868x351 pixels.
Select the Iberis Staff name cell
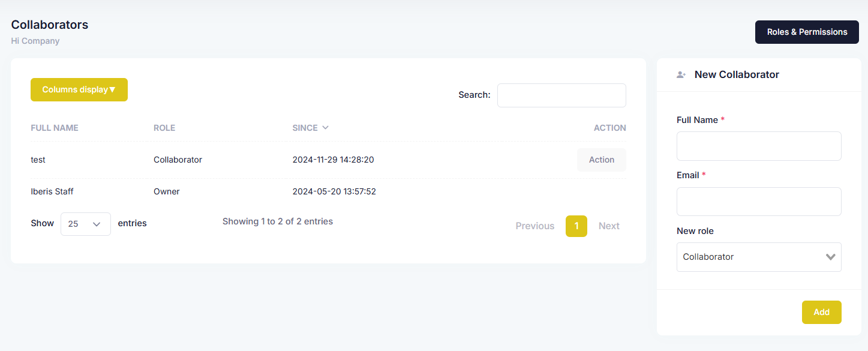tap(52, 191)
